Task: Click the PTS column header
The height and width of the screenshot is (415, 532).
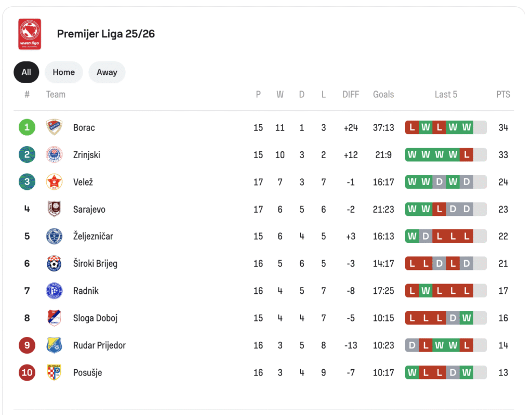Action: point(503,94)
